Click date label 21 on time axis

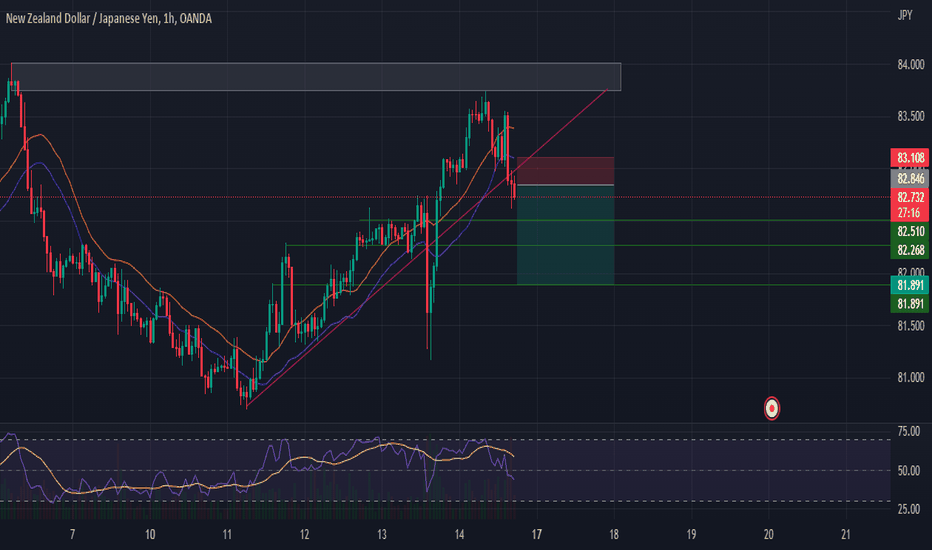(846, 535)
